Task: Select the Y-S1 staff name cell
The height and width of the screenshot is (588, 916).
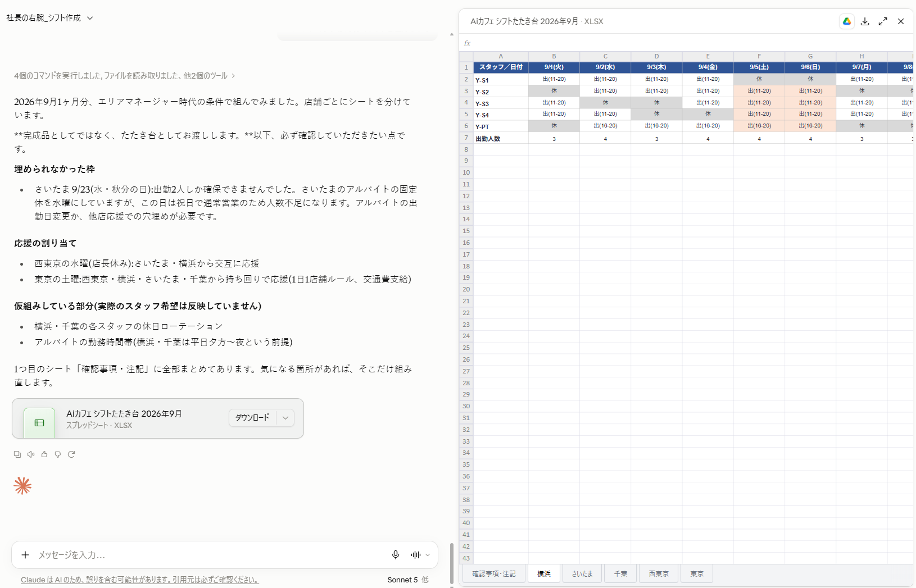Action: click(501, 80)
